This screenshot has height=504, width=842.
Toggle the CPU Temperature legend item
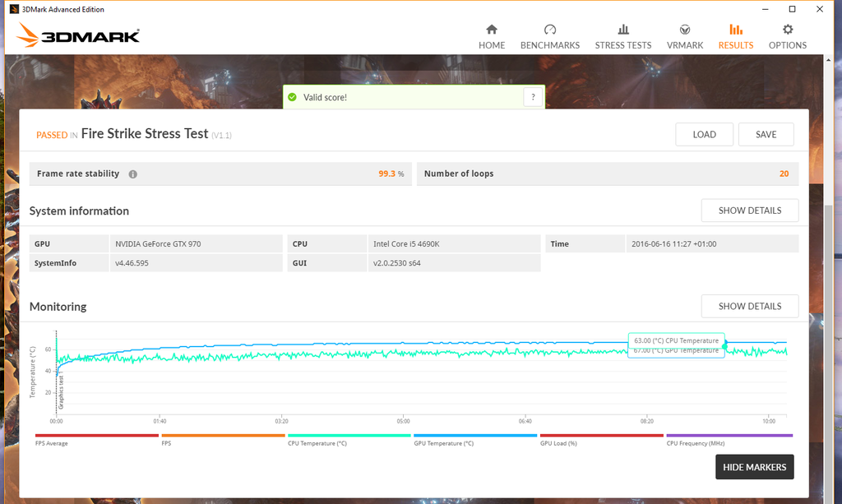click(x=349, y=440)
